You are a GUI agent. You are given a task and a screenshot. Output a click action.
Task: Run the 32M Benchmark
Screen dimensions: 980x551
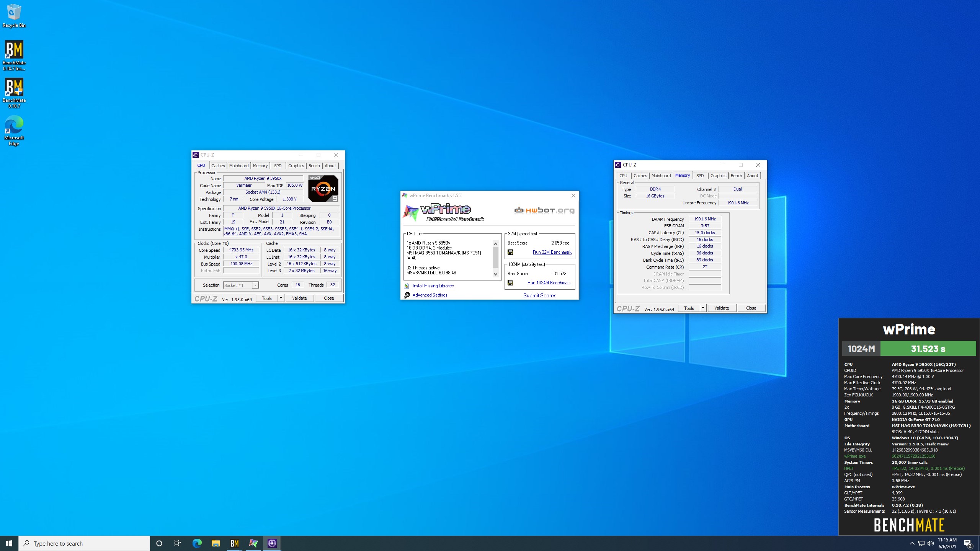tap(552, 252)
